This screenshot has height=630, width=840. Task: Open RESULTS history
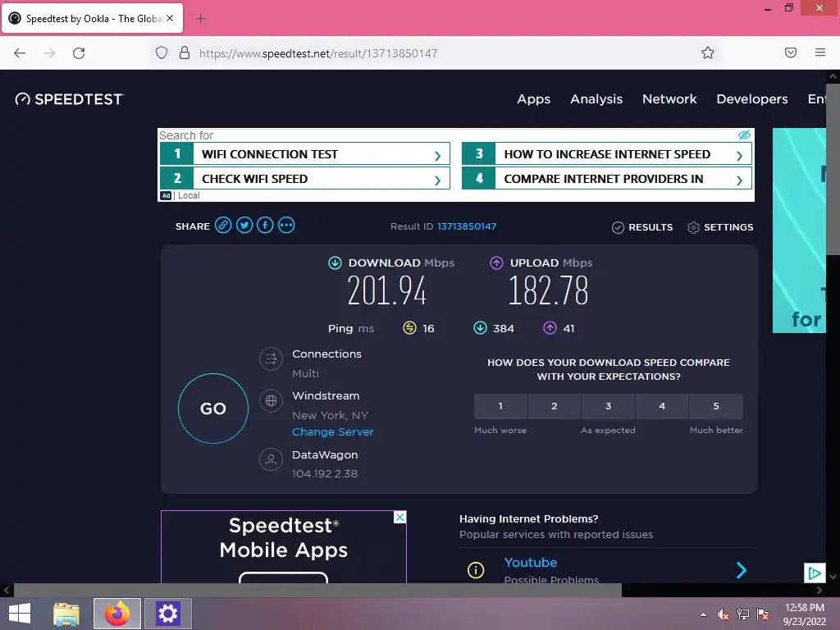[x=642, y=227]
